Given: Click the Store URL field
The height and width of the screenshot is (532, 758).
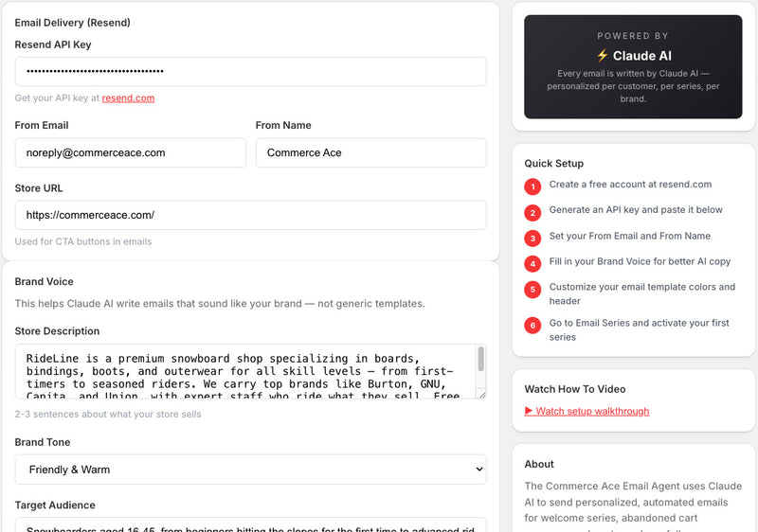Looking at the screenshot, I should click(250, 215).
